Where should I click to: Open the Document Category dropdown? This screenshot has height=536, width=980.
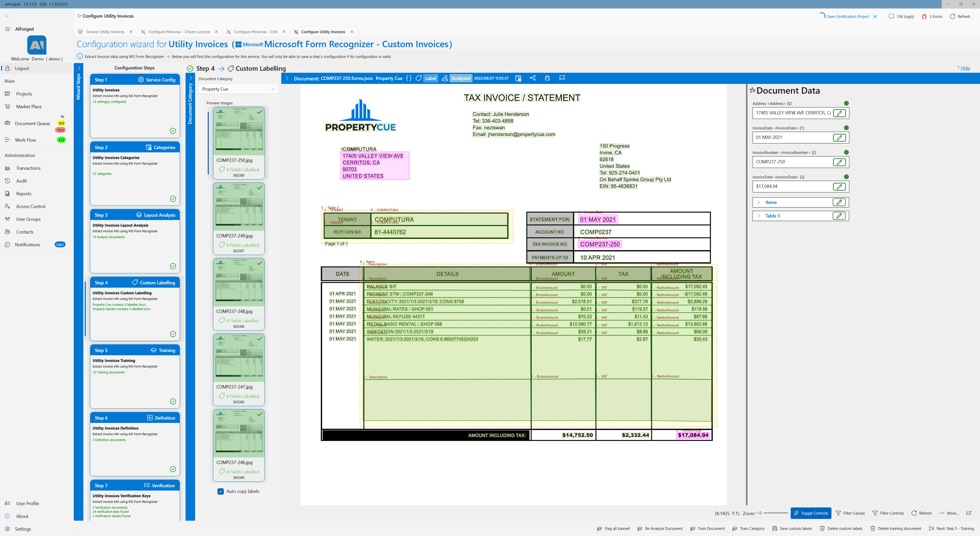click(238, 89)
